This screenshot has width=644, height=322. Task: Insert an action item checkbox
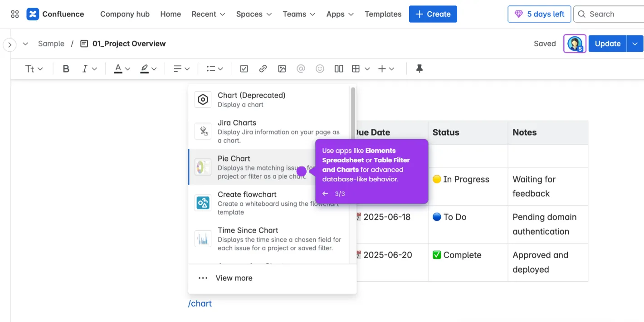(x=244, y=68)
